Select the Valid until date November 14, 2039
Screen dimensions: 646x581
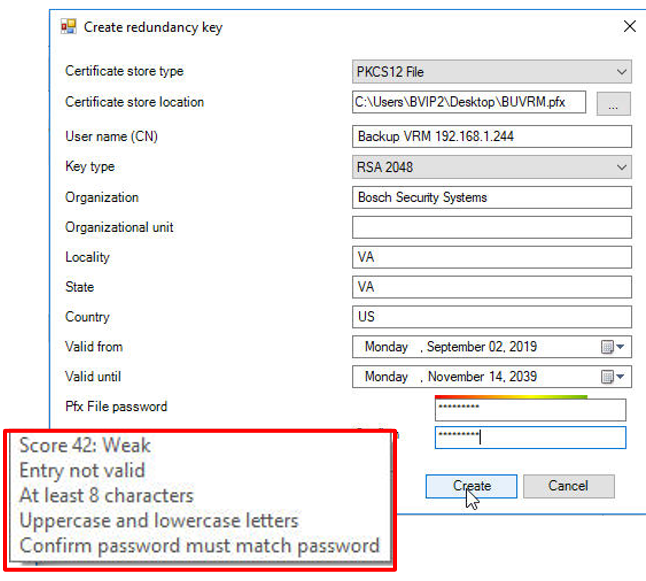pos(482,376)
